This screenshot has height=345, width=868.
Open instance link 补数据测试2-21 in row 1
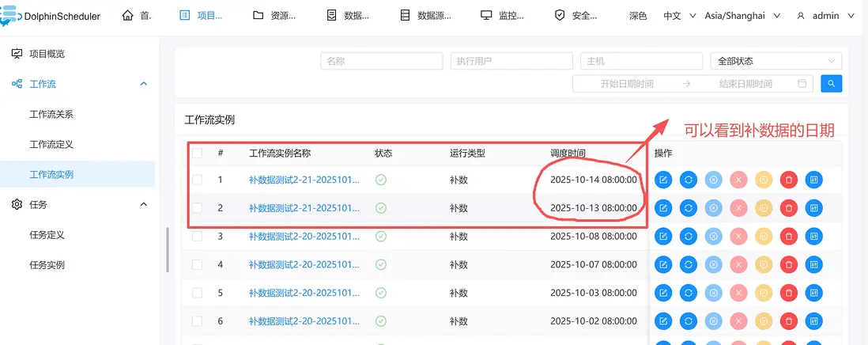304,180
